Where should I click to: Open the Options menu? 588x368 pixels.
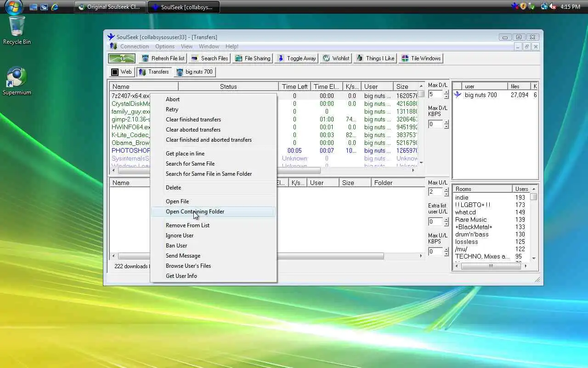165,46
